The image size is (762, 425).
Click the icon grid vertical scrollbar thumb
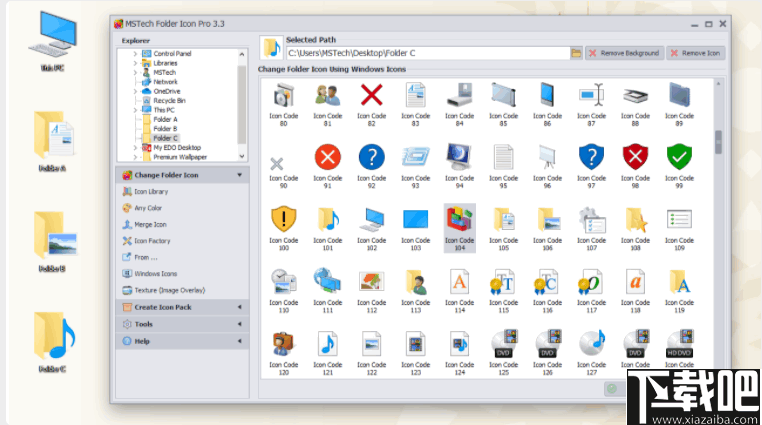point(718,142)
